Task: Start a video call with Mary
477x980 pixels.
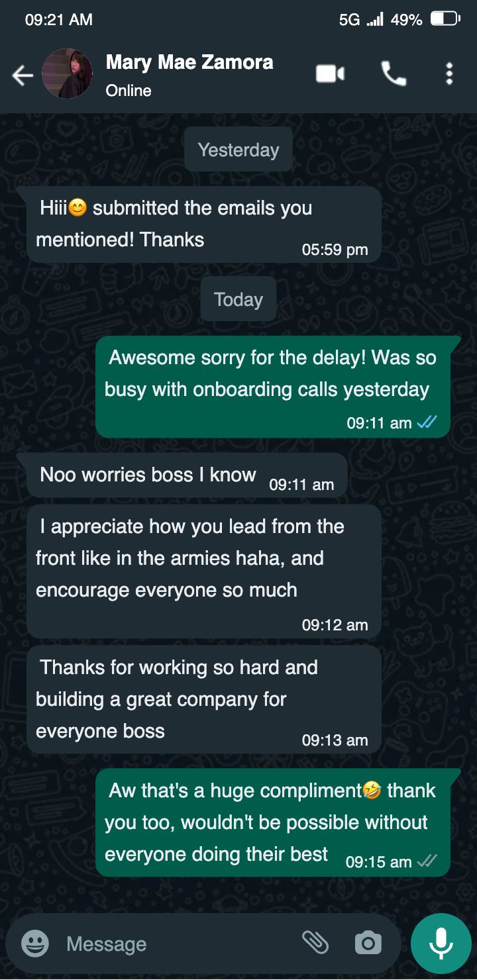Action: 330,73
